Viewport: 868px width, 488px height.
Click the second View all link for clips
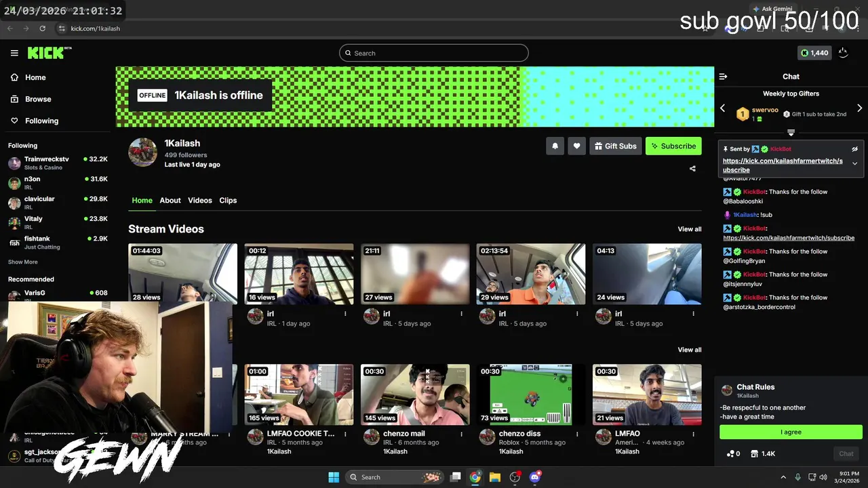690,350
